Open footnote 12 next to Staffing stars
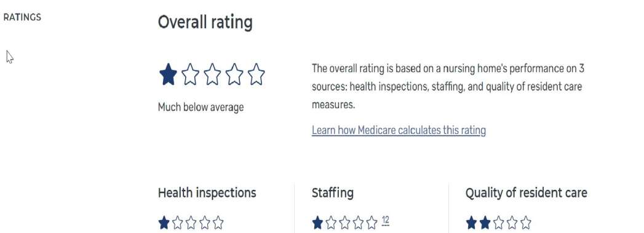644x233 pixels. pos(385,221)
